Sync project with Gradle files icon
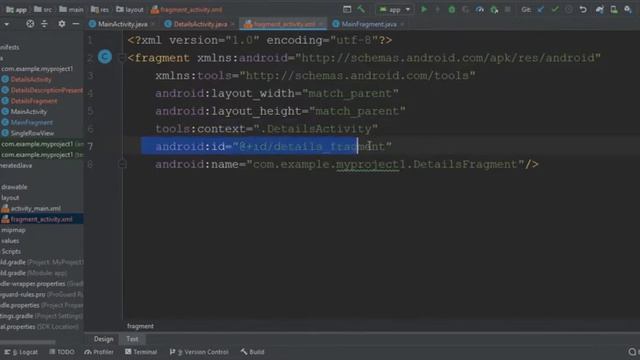The image size is (640, 360). tap(599, 9)
